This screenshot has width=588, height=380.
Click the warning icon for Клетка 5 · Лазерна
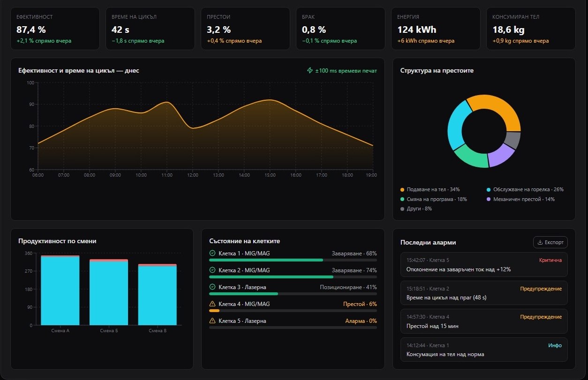click(212, 321)
